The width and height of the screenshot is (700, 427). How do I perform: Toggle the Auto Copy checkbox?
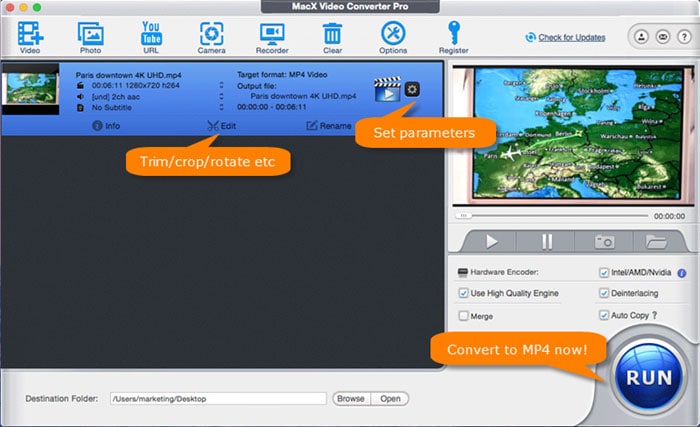click(604, 315)
